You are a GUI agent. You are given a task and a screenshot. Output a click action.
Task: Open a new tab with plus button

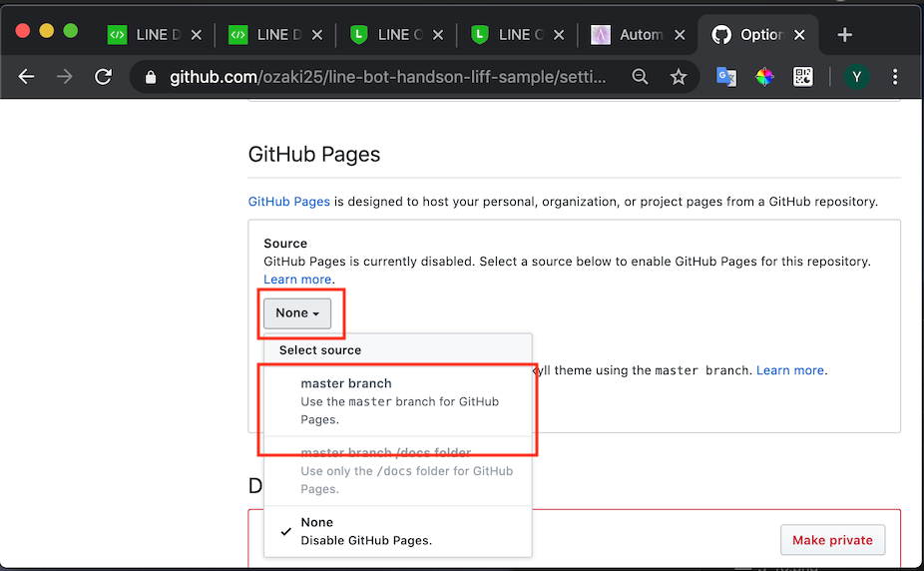844,35
